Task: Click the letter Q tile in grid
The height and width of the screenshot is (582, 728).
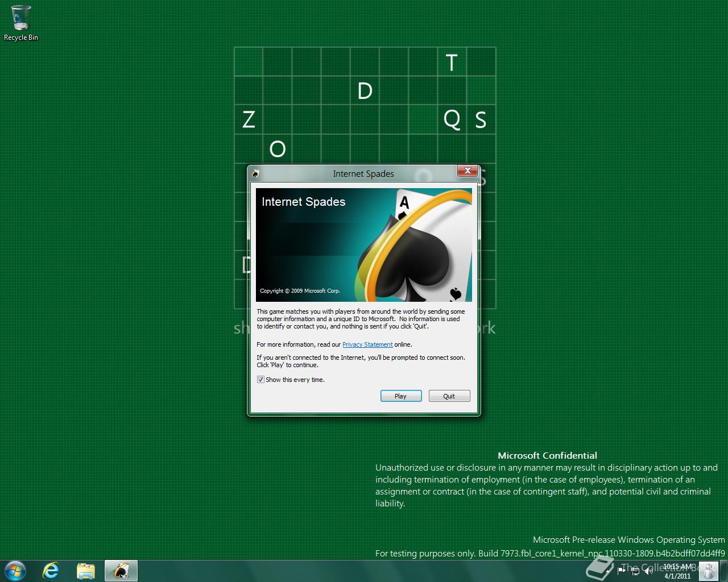Action: point(452,120)
